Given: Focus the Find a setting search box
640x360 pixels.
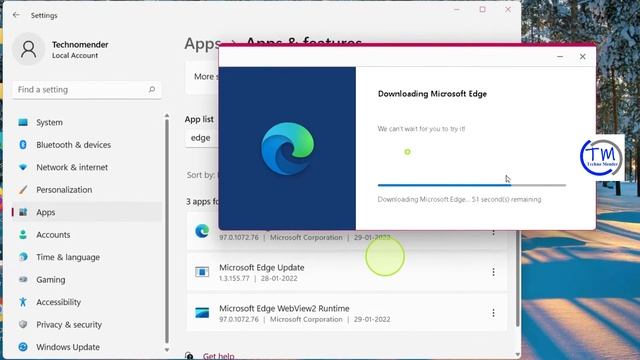Looking at the screenshot, I should [87, 89].
